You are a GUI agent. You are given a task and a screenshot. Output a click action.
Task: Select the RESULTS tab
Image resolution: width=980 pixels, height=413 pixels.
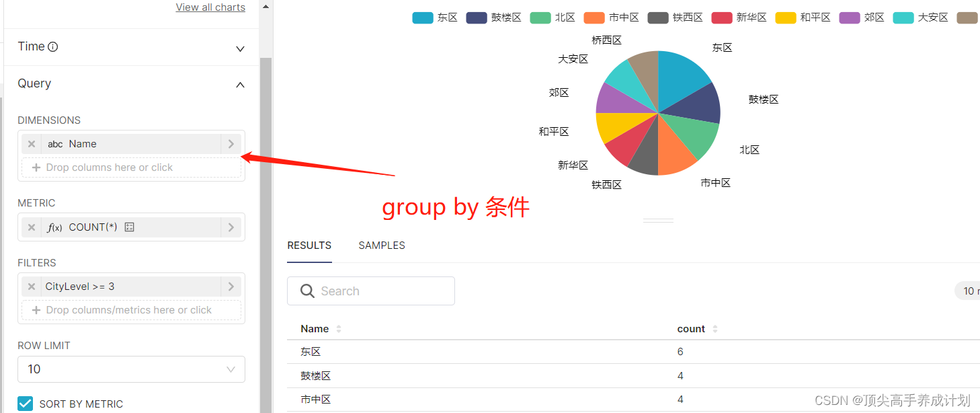point(309,246)
